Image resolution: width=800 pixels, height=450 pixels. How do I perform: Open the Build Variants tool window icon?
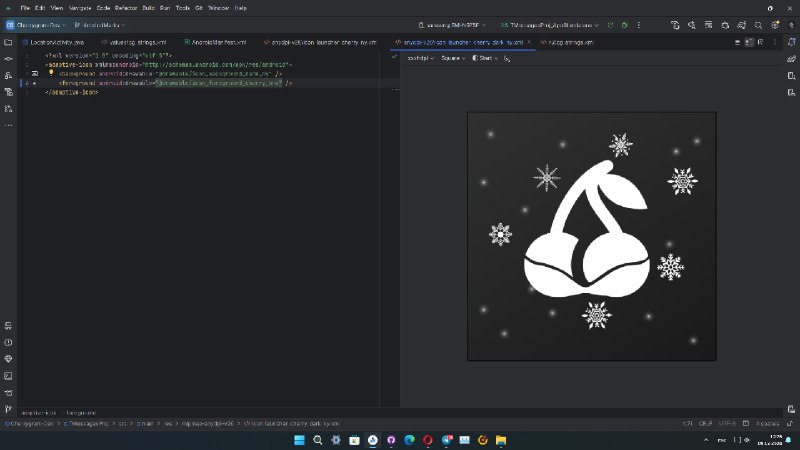pyautogui.click(x=8, y=326)
